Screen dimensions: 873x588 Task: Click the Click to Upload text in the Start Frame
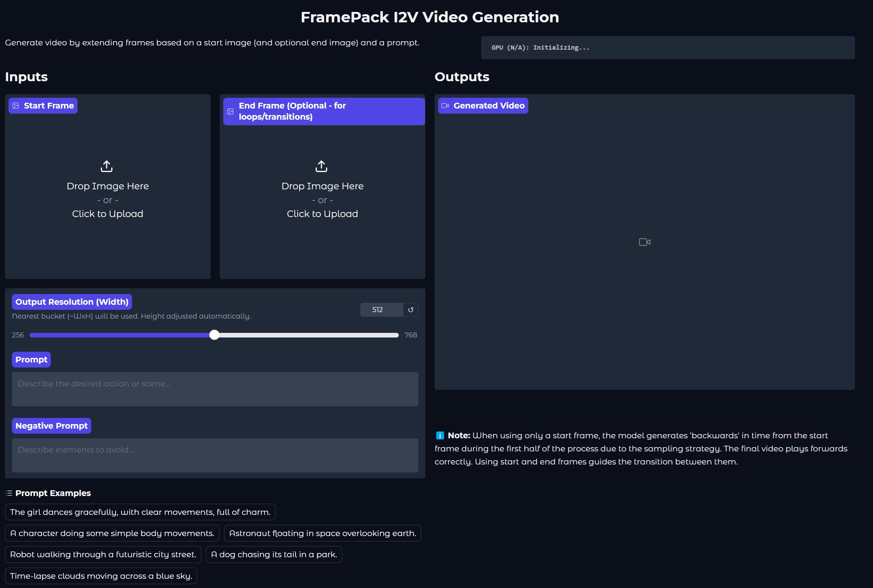107,214
